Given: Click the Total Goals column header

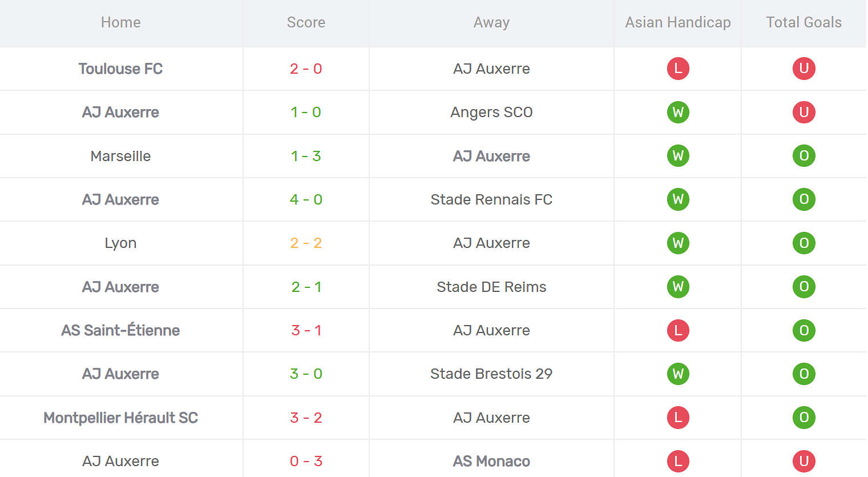Looking at the screenshot, I should (804, 22).
